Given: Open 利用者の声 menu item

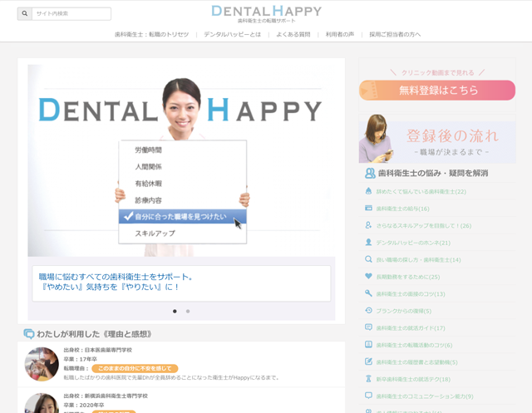Looking at the screenshot, I should click(340, 34).
